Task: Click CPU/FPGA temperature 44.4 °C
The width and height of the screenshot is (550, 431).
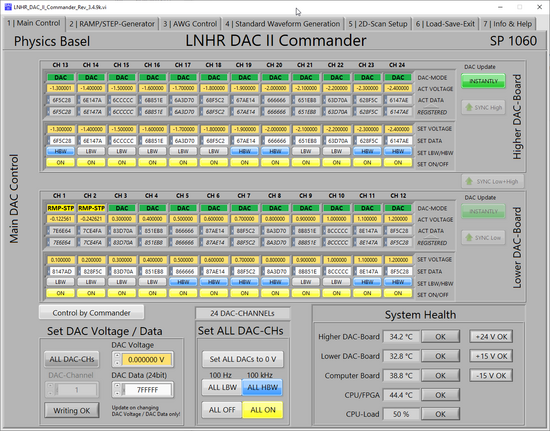Action: (401, 395)
